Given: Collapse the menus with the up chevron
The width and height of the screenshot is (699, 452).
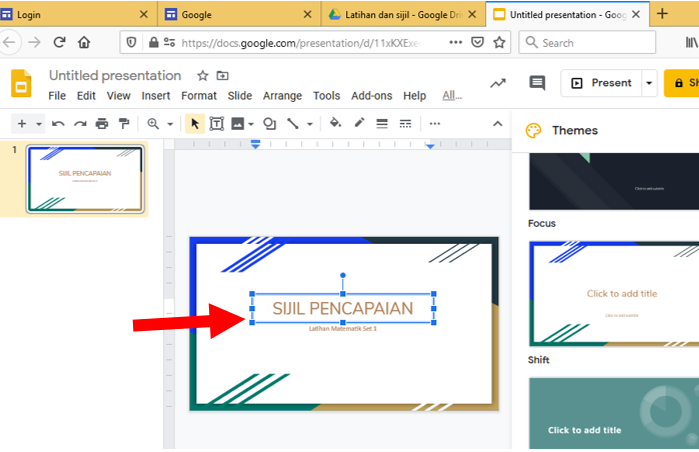Looking at the screenshot, I should (498, 124).
